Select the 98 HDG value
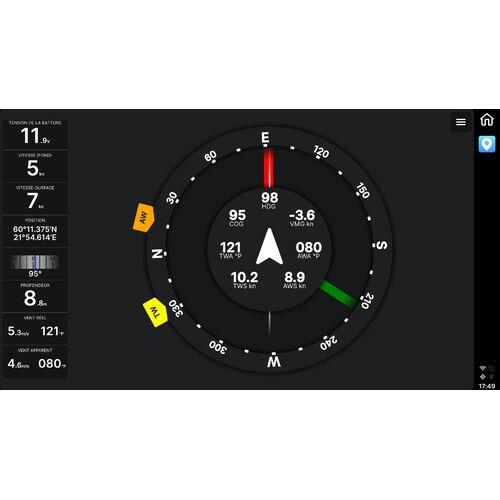This screenshot has height=500, width=500. pyautogui.click(x=269, y=200)
